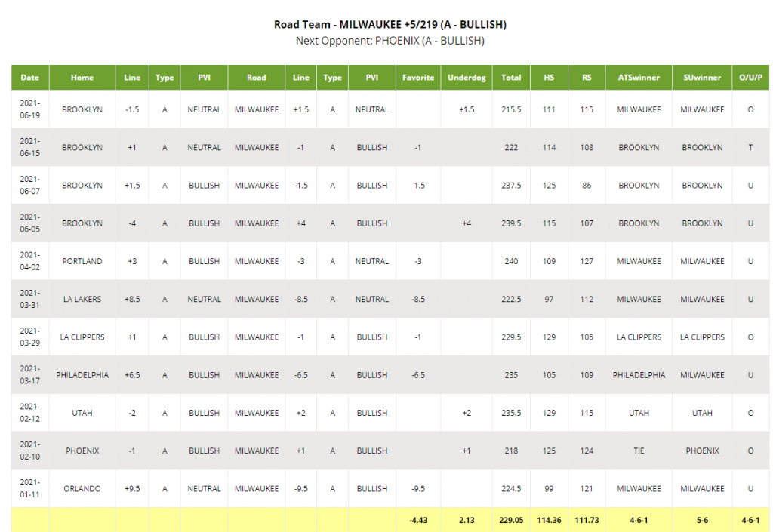
Task: Click the 229.05 average total summary
Action: pos(511,520)
